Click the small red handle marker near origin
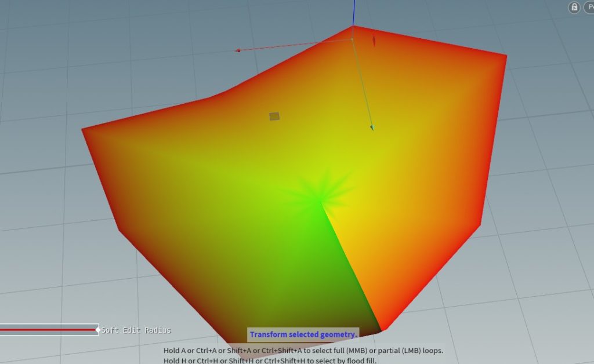 click(374, 41)
